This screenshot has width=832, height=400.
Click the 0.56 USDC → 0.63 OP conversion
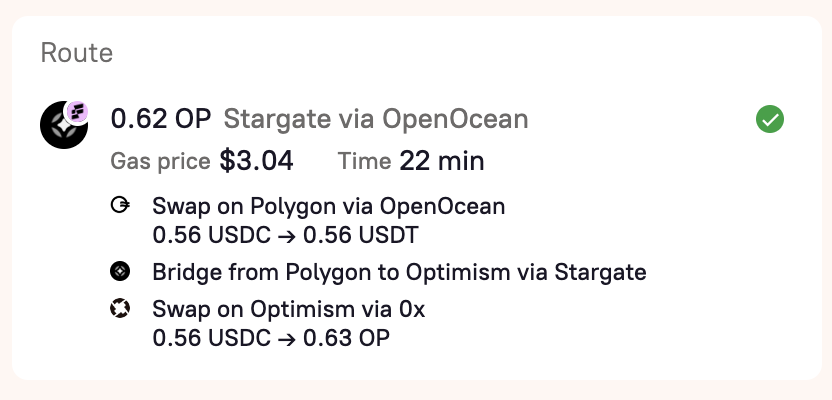click(271, 338)
